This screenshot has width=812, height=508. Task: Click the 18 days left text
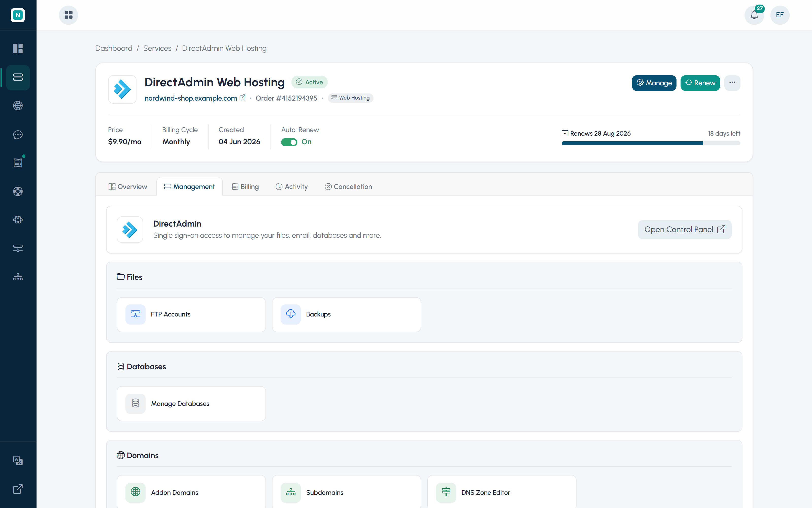724,133
